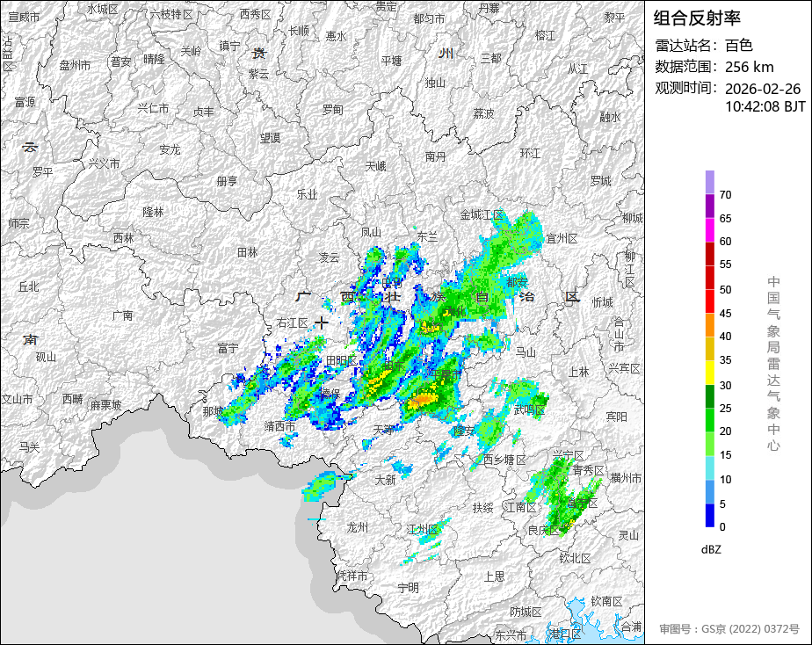Click the legend value 35
The height and width of the screenshot is (645, 812).
[725, 359]
